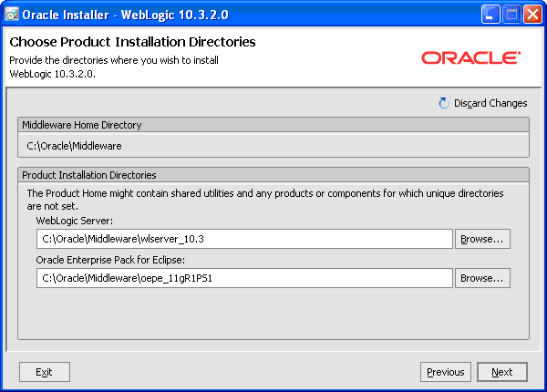The width and height of the screenshot is (547, 392).
Task: Click the Oracle logo
Action: tap(471, 57)
